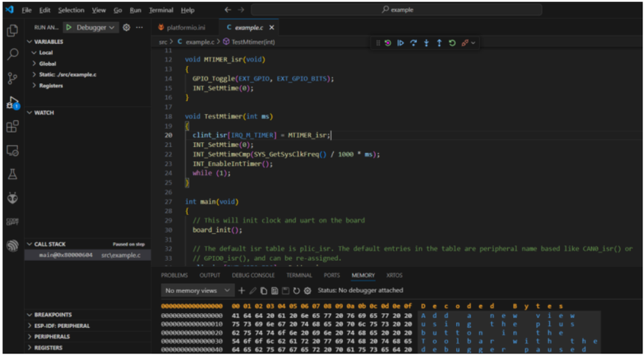Refresh the memory view
Image resolution: width=644 pixels, height=355 pixels.
296,291
